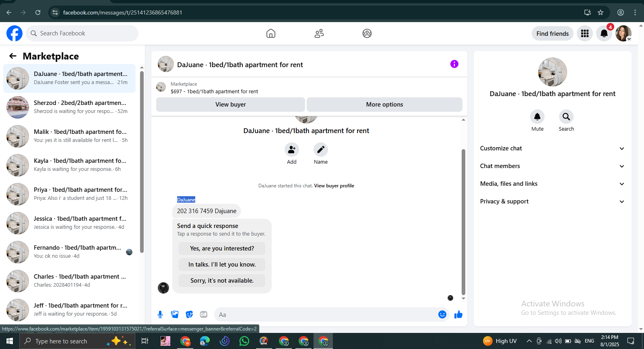Screen dimensions: 644x349
Task: Open the Priya apartment conversation
Action: click(69, 194)
